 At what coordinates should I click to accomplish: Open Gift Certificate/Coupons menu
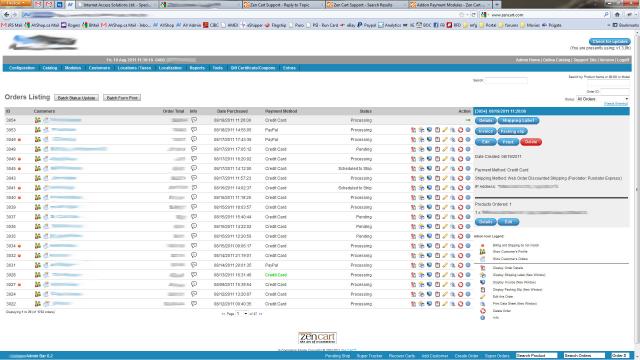tap(253, 68)
